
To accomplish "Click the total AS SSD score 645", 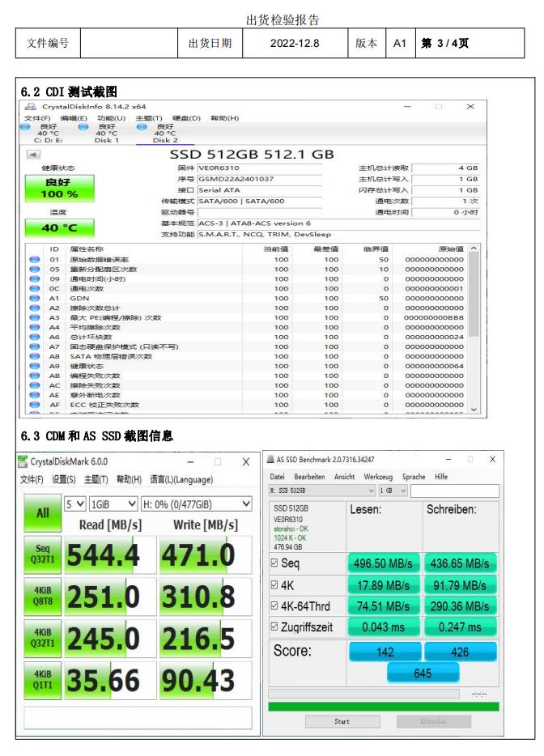I will click(423, 673).
